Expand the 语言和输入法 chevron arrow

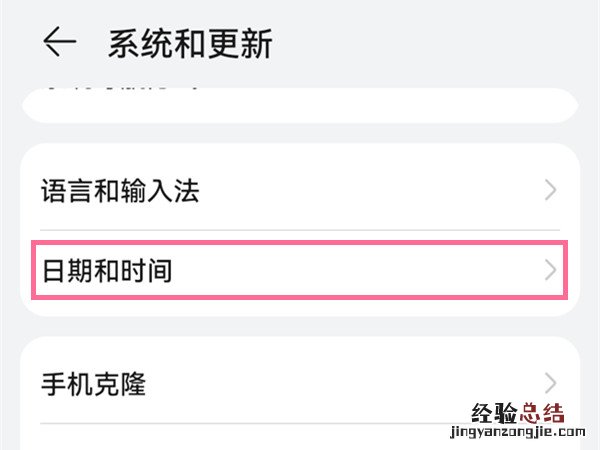550,191
